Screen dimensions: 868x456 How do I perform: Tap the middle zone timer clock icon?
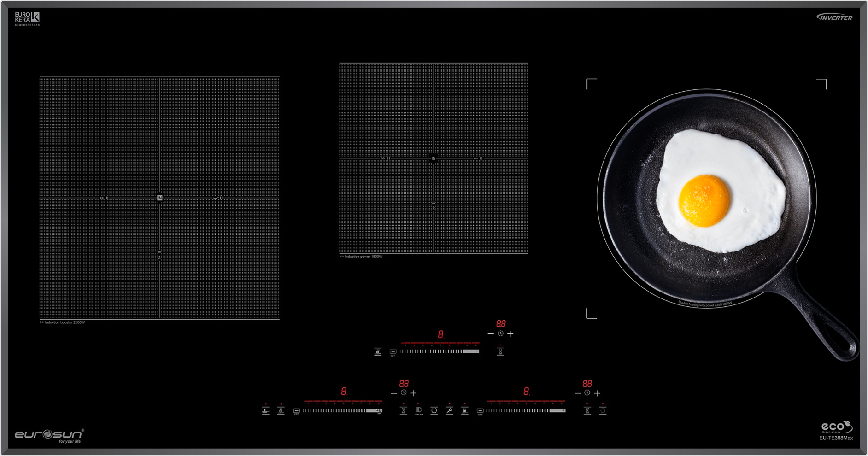click(501, 333)
